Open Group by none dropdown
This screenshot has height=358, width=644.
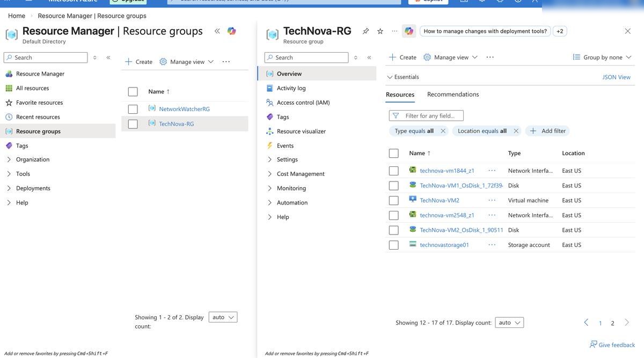[602, 57]
